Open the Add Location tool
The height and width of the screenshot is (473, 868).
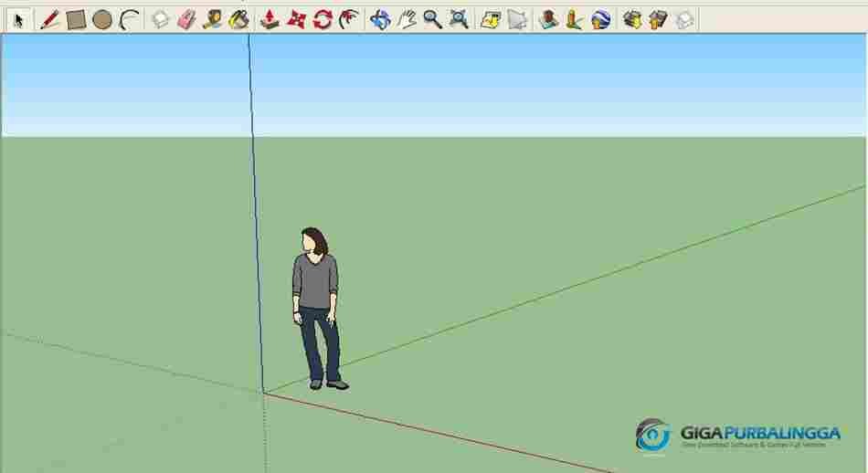coord(491,20)
